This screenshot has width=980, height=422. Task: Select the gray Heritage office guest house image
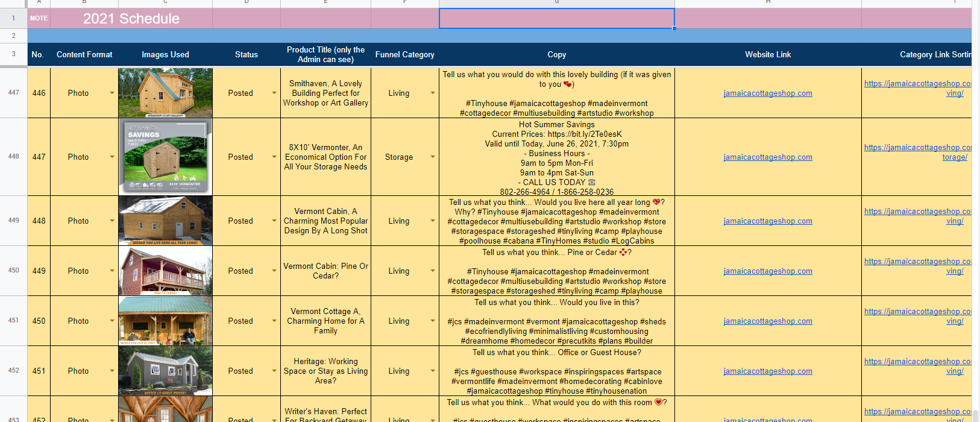pyautogui.click(x=165, y=371)
